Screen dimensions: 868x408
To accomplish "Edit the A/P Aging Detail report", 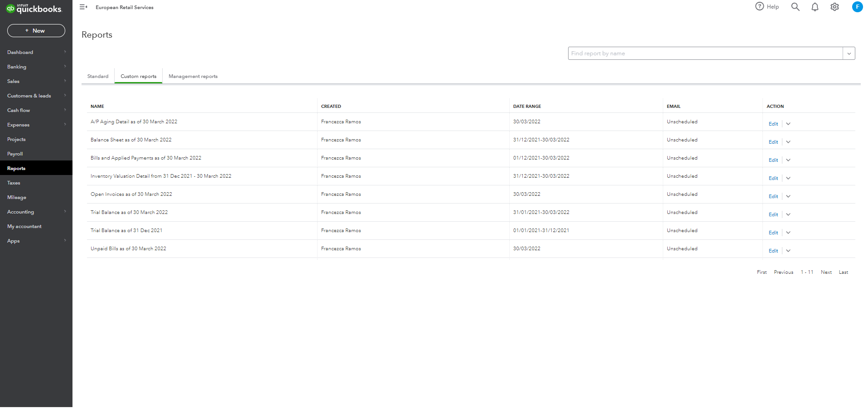I will pos(773,124).
